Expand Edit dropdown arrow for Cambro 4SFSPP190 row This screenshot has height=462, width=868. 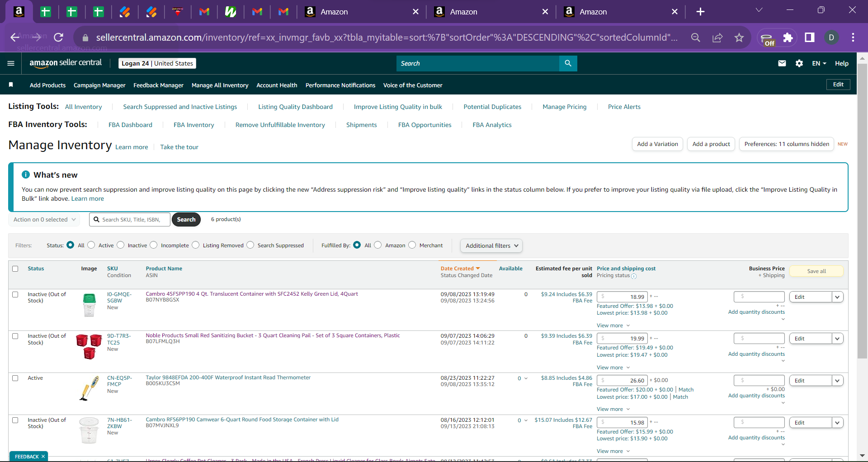click(x=838, y=297)
